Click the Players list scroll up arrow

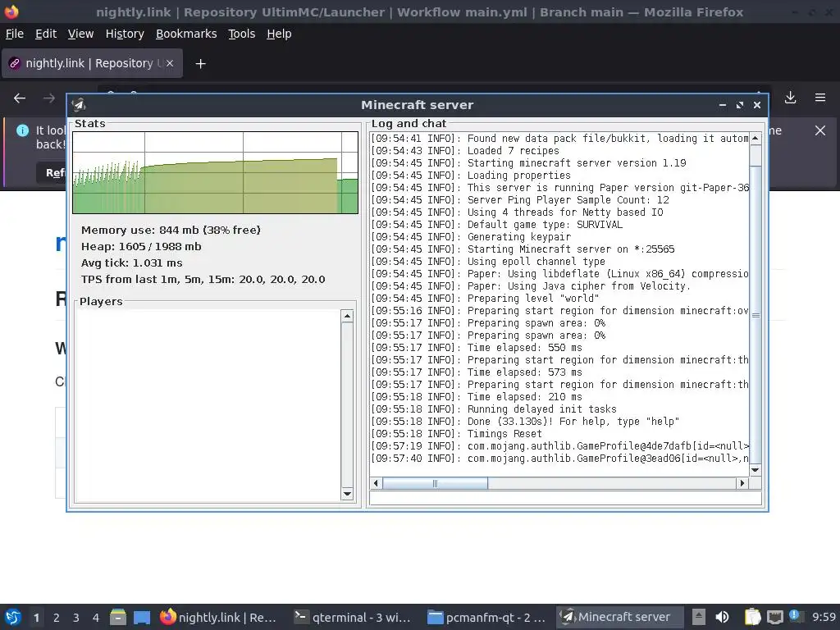[x=347, y=316]
